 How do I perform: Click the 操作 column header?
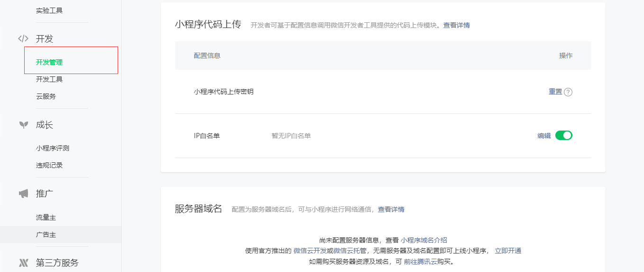point(566,56)
